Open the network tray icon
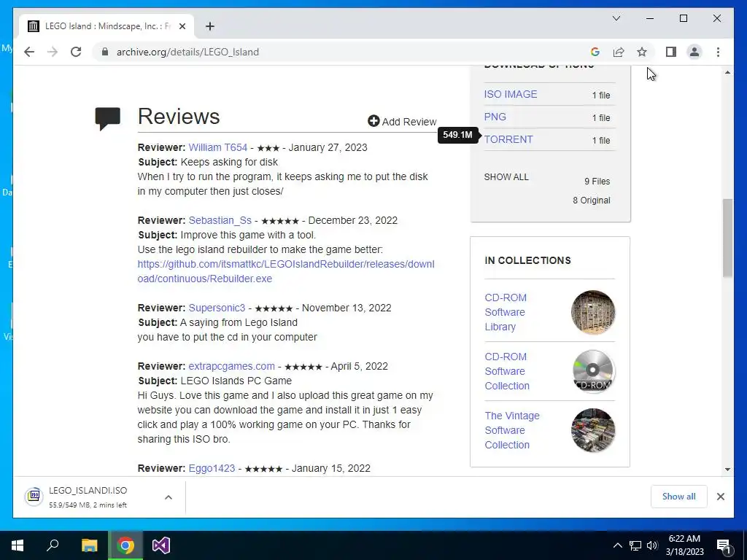Screen dimensions: 747x560 point(635,545)
